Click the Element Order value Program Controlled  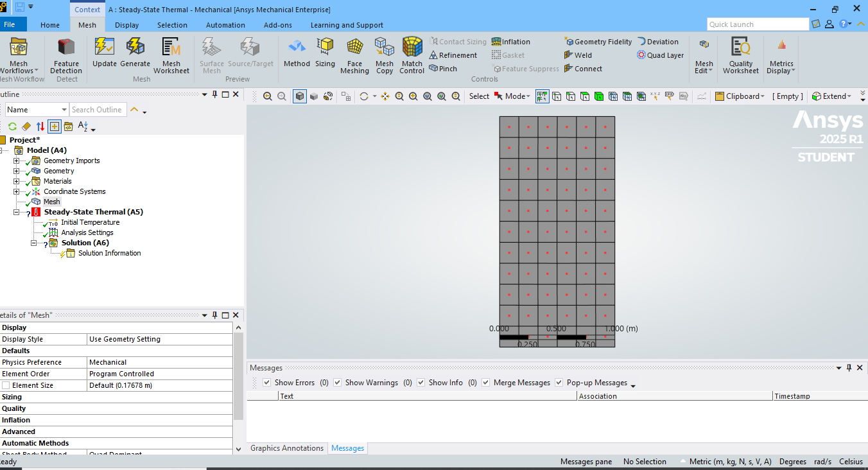coord(161,374)
